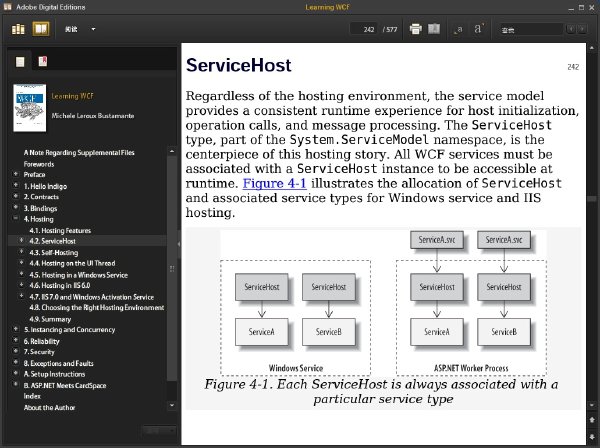Click page scrollbar thumb on right edge
The width and height of the screenshot is (600, 448).
point(592,199)
